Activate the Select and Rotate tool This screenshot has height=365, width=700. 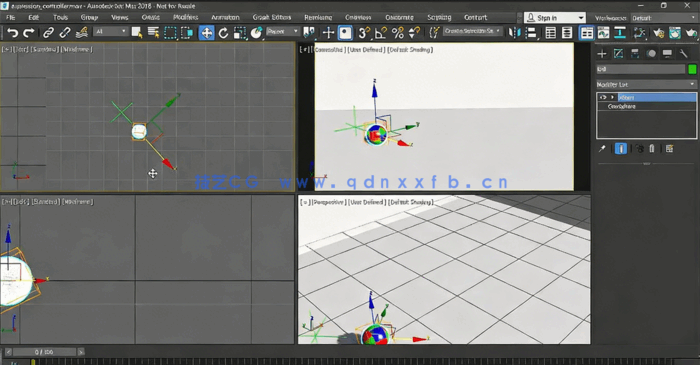(223, 33)
